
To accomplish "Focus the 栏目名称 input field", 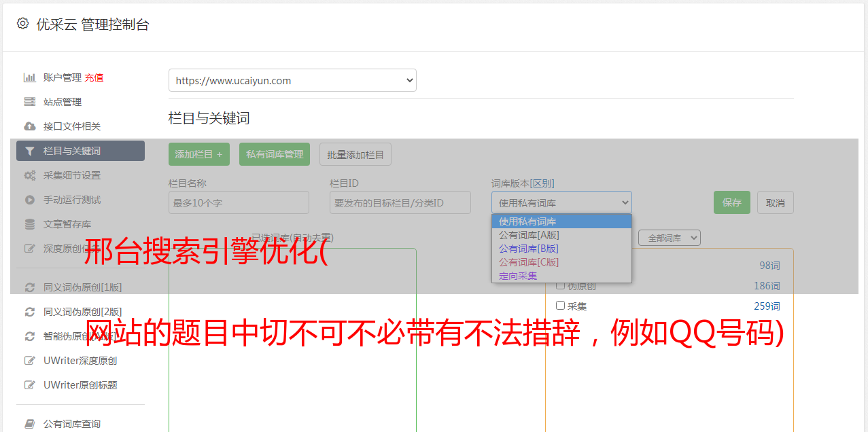I will pos(239,202).
